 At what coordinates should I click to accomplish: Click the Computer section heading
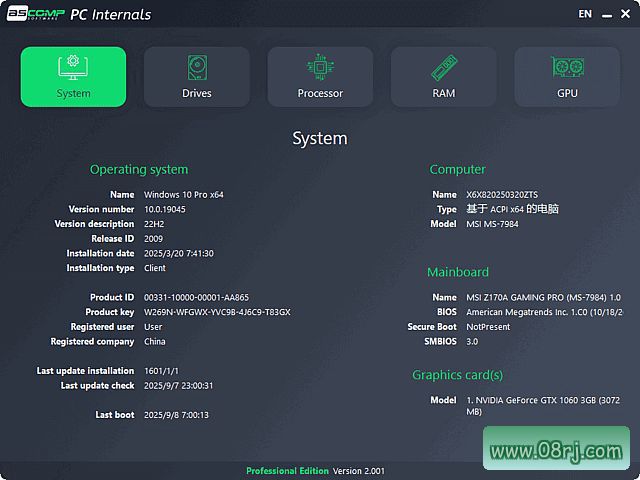coord(457,170)
